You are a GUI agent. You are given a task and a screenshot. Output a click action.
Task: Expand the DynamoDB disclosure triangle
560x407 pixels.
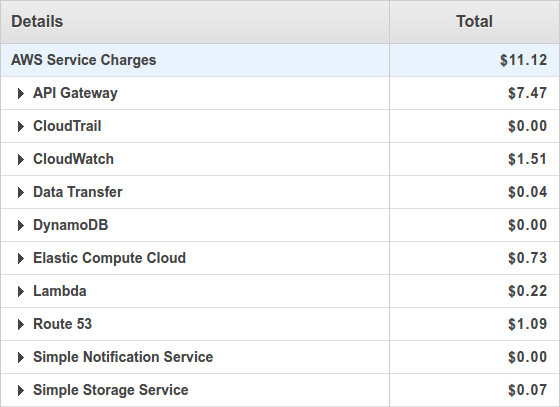21,226
